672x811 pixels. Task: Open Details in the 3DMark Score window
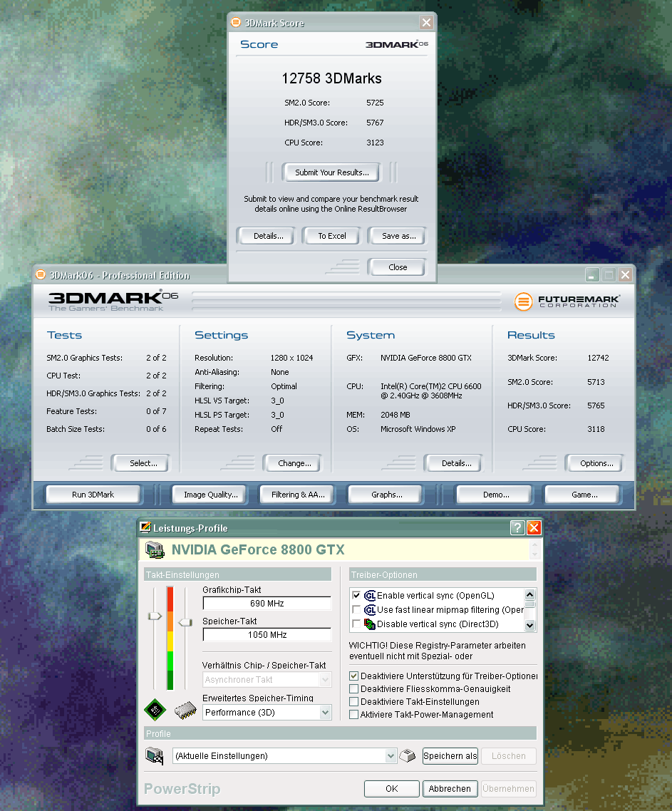coord(267,236)
